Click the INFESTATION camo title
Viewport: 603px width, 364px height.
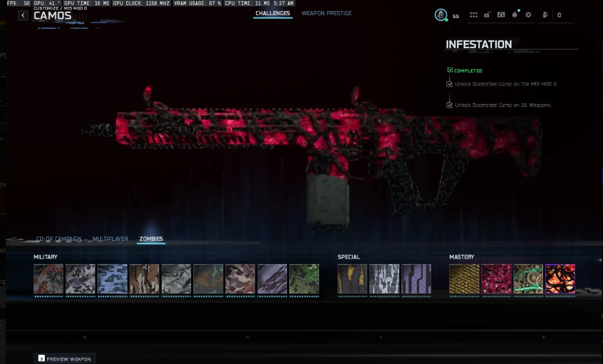(479, 45)
